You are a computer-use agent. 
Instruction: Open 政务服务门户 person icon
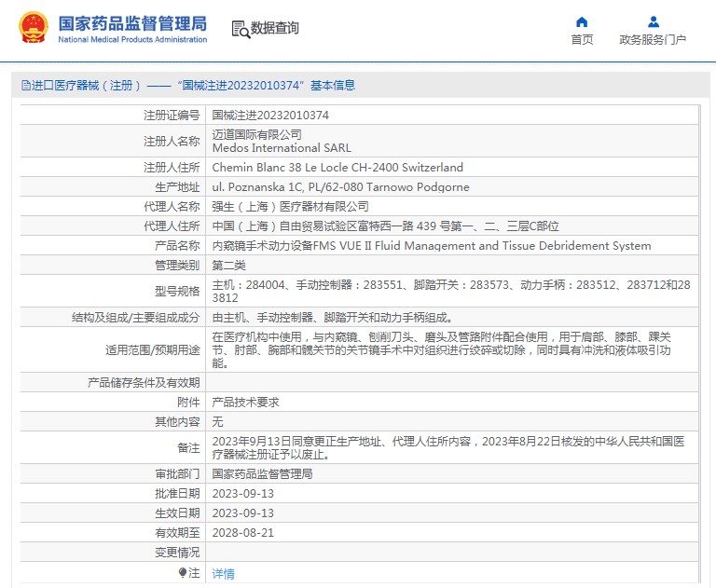(654, 21)
